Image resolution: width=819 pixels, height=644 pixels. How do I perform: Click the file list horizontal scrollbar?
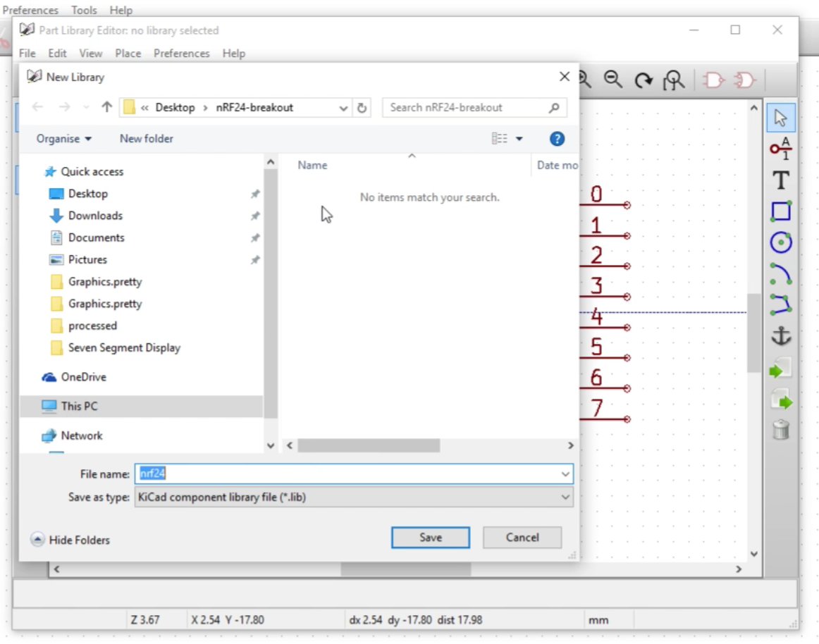pos(369,445)
